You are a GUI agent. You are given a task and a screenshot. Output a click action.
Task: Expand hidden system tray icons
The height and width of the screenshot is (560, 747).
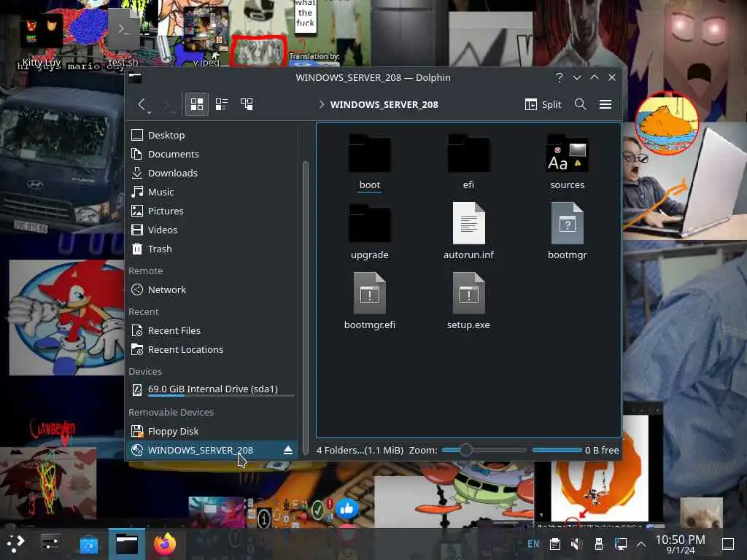click(x=641, y=544)
